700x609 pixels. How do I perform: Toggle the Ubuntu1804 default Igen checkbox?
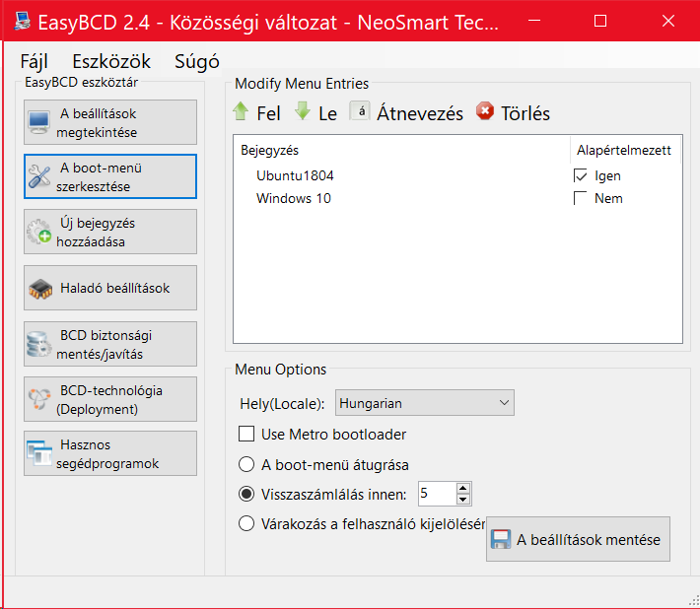click(x=580, y=175)
